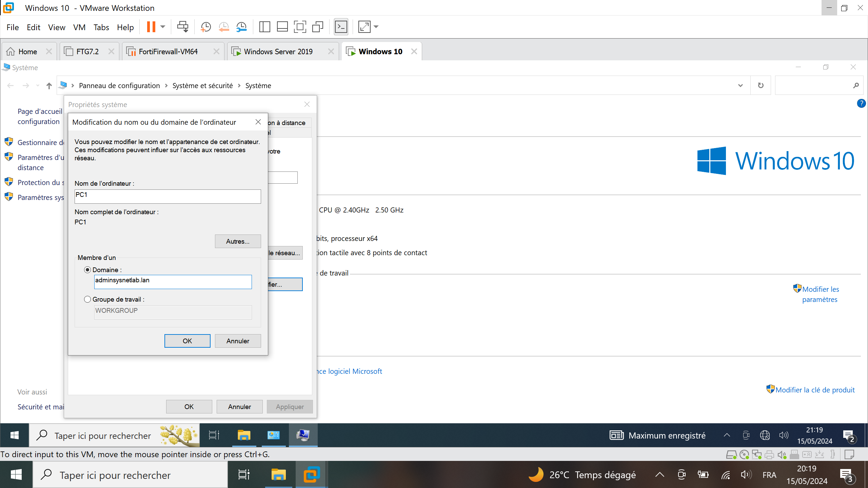This screenshot has width=868, height=488.
Task: Click the VMware pause VM icon
Action: [151, 27]
